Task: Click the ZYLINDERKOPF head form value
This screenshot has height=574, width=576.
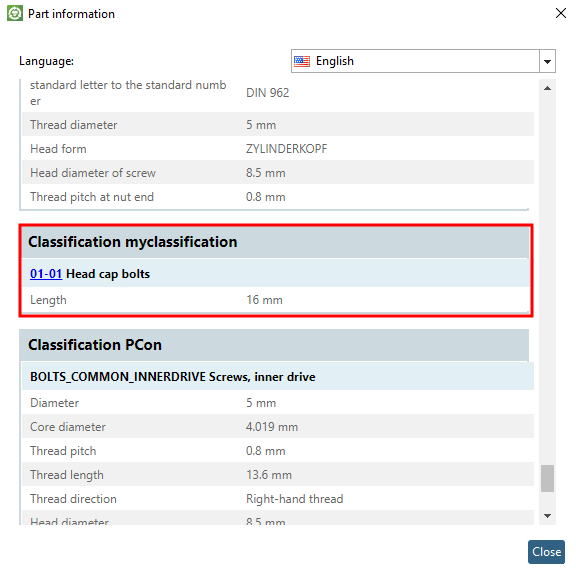Action: 287,149
